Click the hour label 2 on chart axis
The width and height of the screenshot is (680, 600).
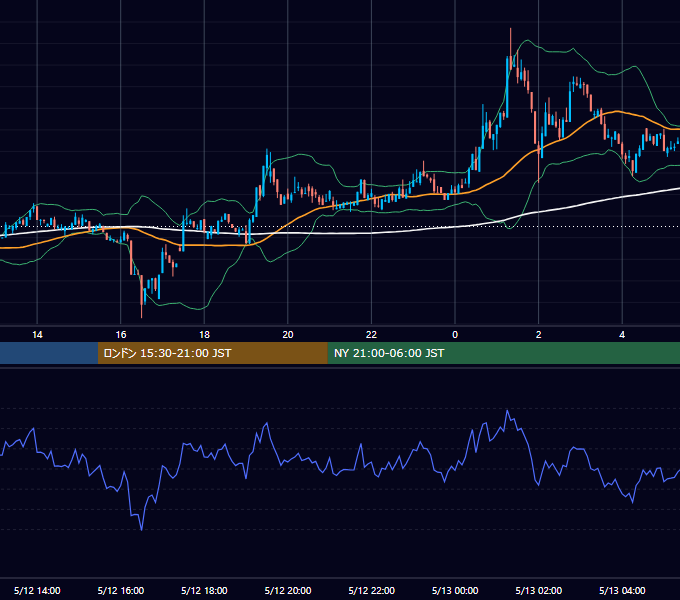pyautogui.click(x=539, y=335)
